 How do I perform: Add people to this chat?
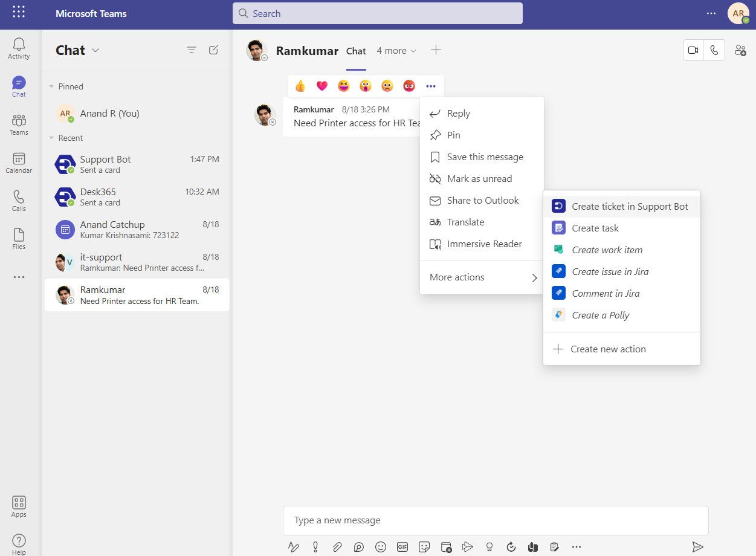click(740, 51)
